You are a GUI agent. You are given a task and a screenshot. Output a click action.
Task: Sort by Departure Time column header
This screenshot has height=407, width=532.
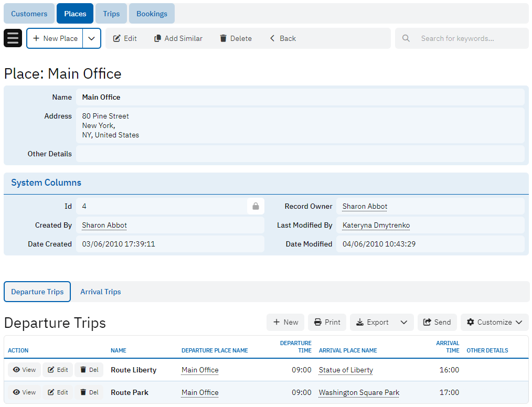click(295, 347)
